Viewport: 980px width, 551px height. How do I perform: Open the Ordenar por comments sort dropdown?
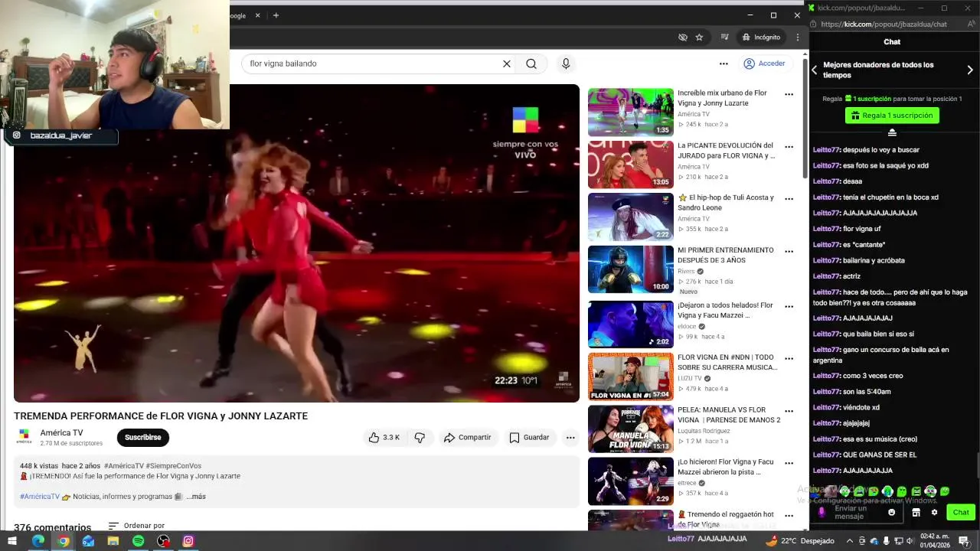(x=137, y=526)
